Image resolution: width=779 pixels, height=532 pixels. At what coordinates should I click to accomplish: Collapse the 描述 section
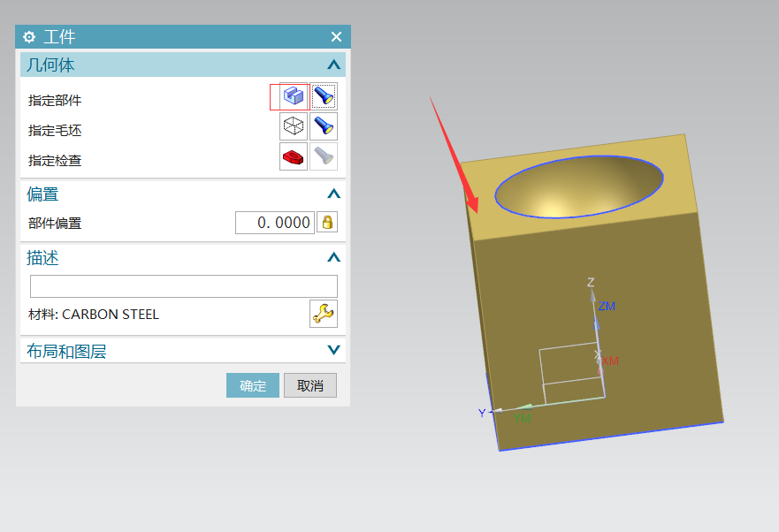click(x=333, y=258)
